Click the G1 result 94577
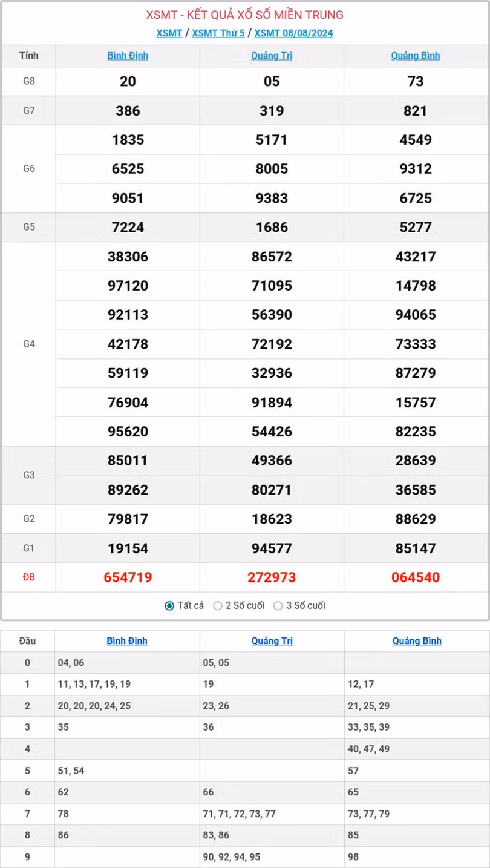This screenshot has height=868, width=490. tap(272, 548)
